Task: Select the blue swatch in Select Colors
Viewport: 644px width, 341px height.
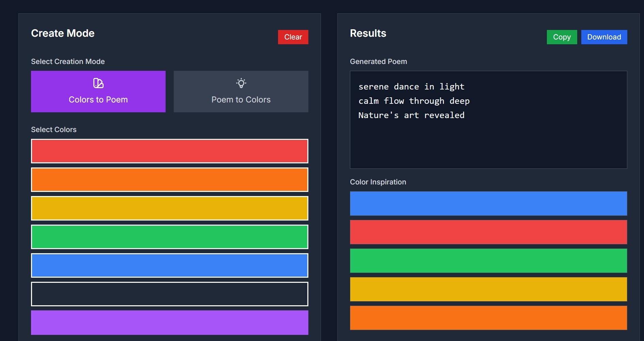Action: pos(169,265)
